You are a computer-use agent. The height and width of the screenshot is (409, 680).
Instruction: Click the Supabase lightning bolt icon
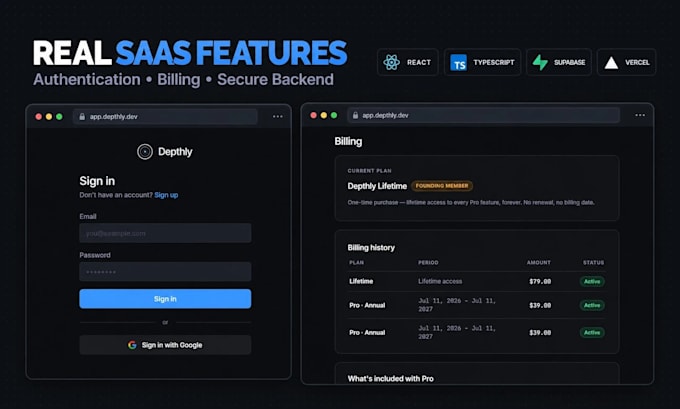(x=540, y=62)
